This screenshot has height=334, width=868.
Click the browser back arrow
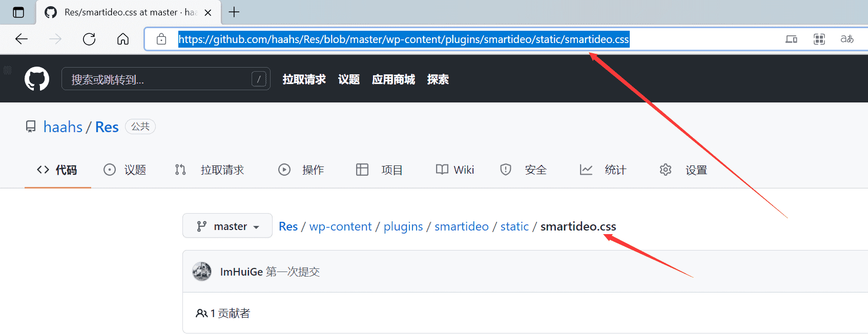tap(22, 39)
